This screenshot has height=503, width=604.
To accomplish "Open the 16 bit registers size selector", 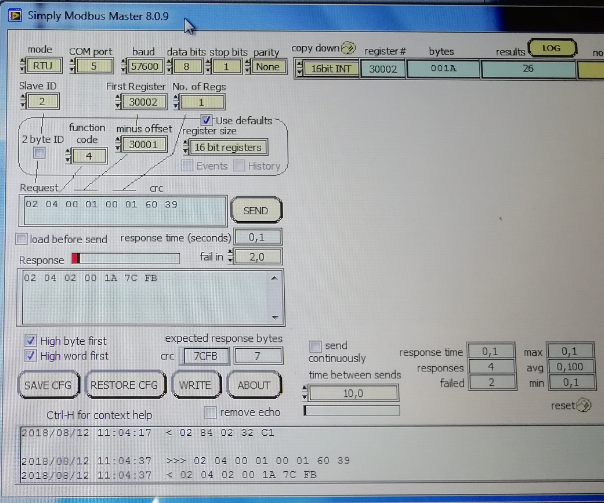I will pos(226,147).
